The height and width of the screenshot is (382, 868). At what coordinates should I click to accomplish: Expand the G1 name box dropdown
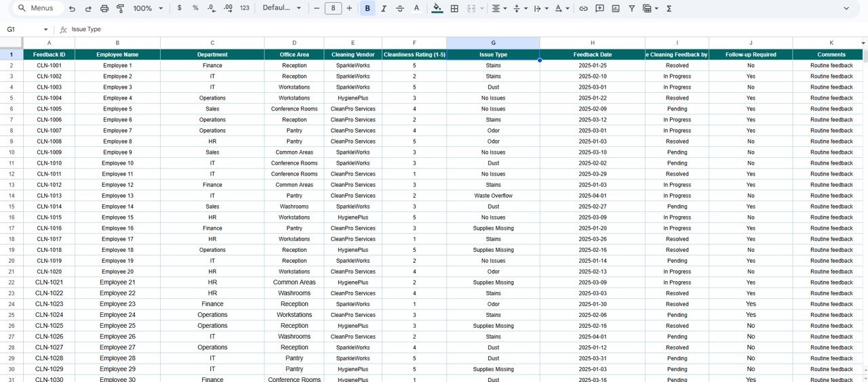46,30
